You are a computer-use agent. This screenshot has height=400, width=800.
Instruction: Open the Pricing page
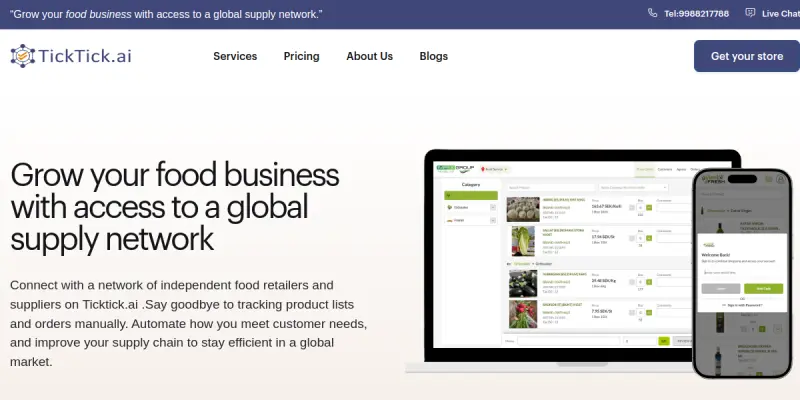pyautogui.click(x=302, y=56)
